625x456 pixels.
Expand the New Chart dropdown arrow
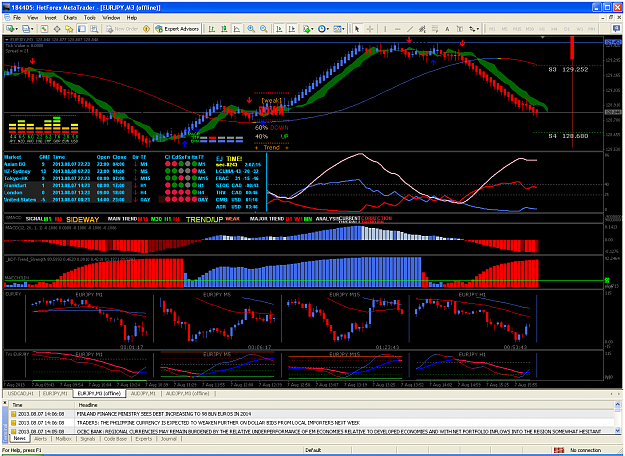pyautogui.click(x=16, y=29)
